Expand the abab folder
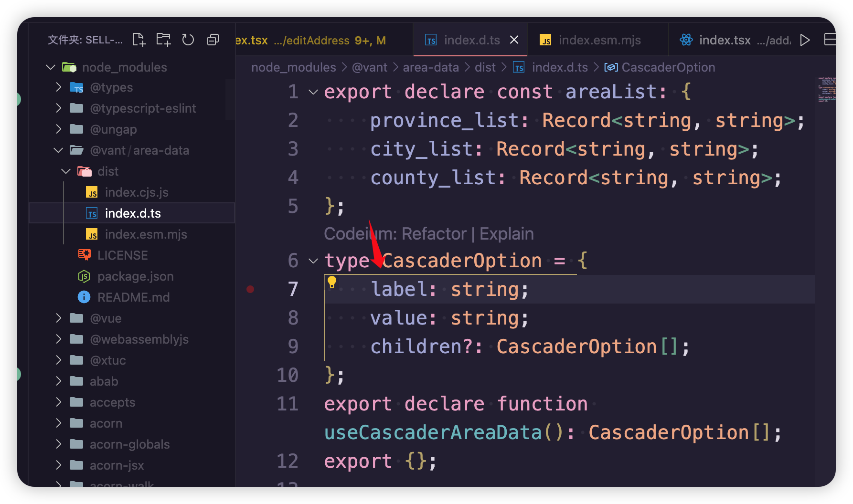 point(132,381)
